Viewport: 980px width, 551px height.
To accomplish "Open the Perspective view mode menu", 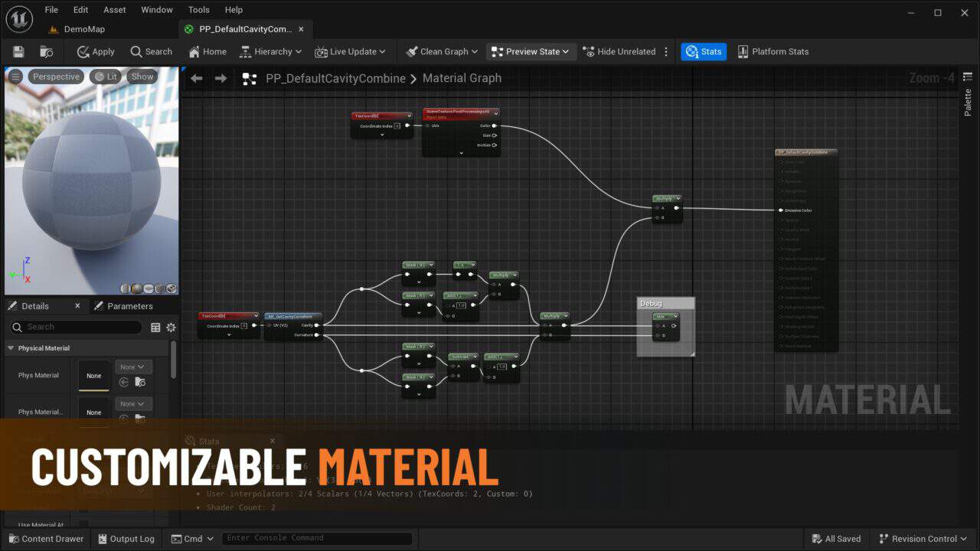I will (x=56, y=77).
